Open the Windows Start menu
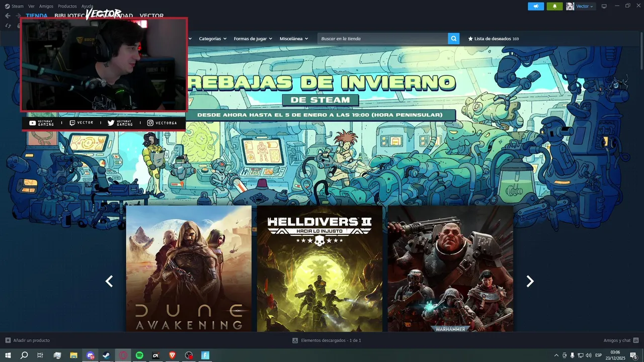Screen dimensions: 644x362 coord(8,355)
